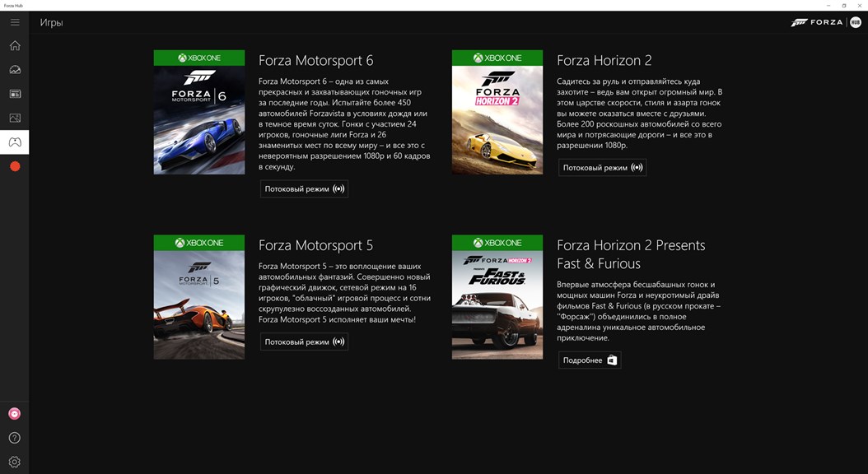Click the avatar icon in the top bar
The height and width of the screenshot is (474, 868).
click(854, 22)
